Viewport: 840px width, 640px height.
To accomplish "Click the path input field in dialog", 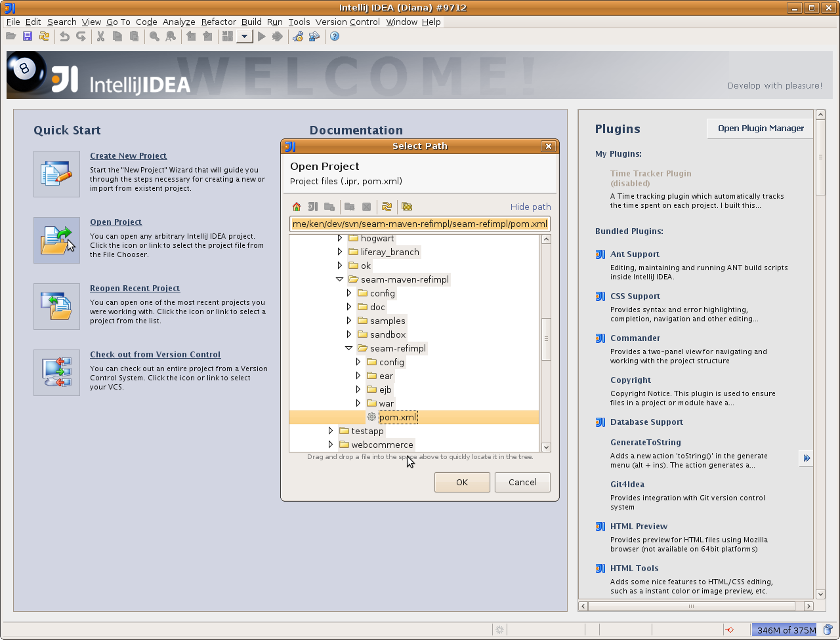I will pos(420,224).
